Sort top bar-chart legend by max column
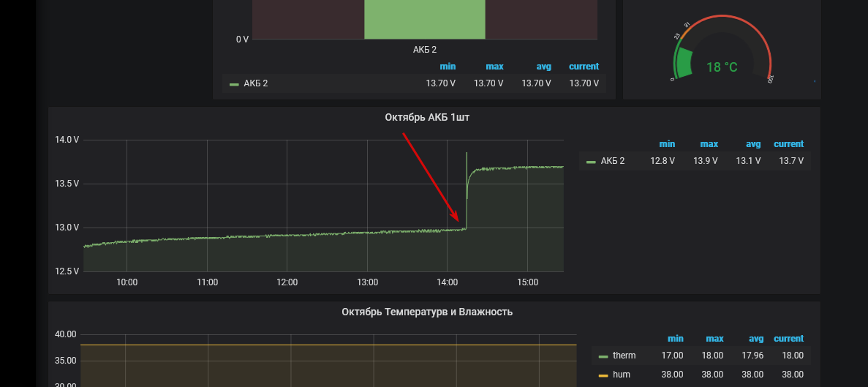 (494, 67)
